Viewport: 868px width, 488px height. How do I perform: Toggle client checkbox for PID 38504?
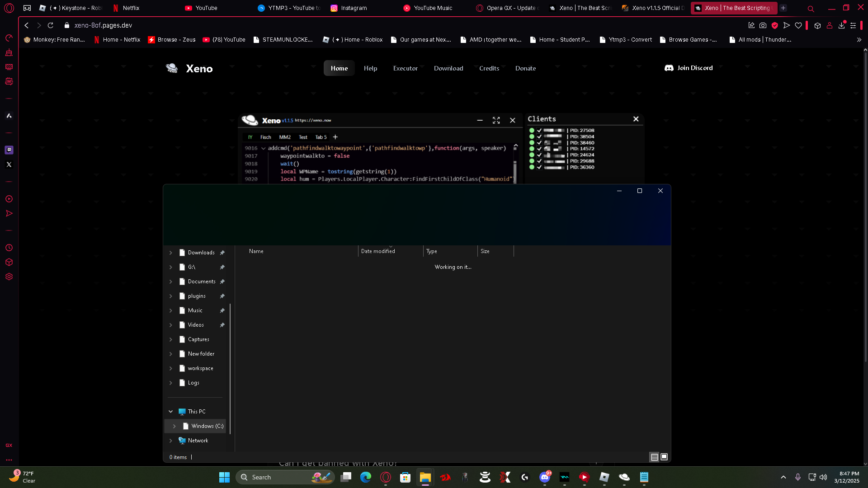pos(539,136)
